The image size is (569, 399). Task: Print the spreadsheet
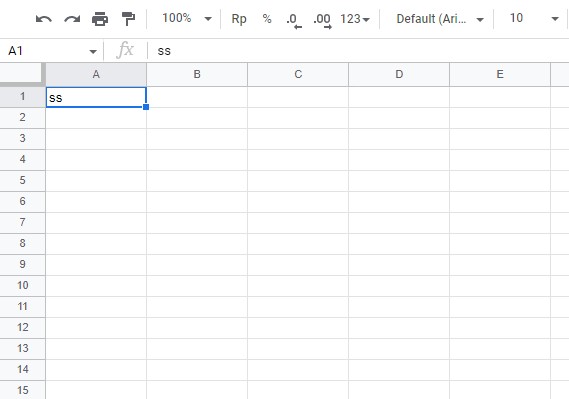[100, 18]
